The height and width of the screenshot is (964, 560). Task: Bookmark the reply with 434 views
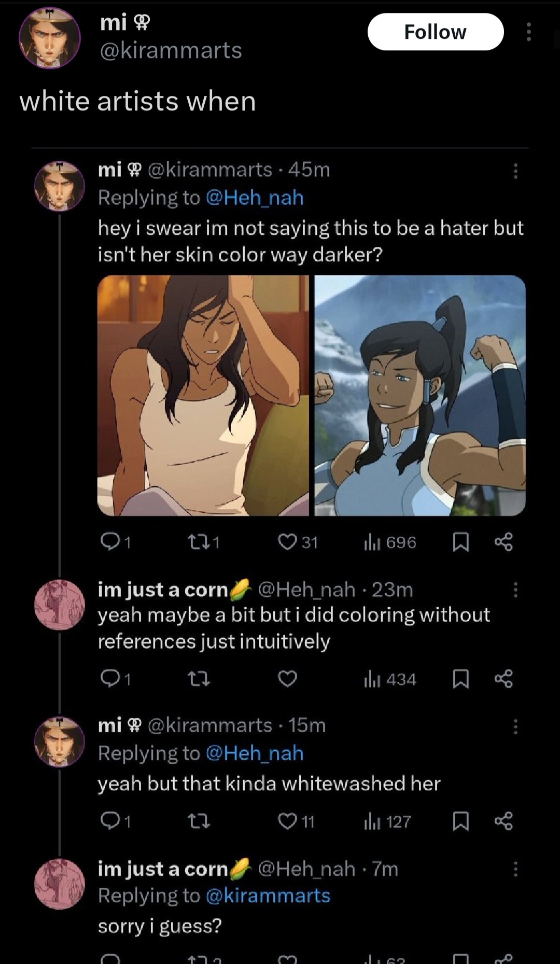coord(460,679)
